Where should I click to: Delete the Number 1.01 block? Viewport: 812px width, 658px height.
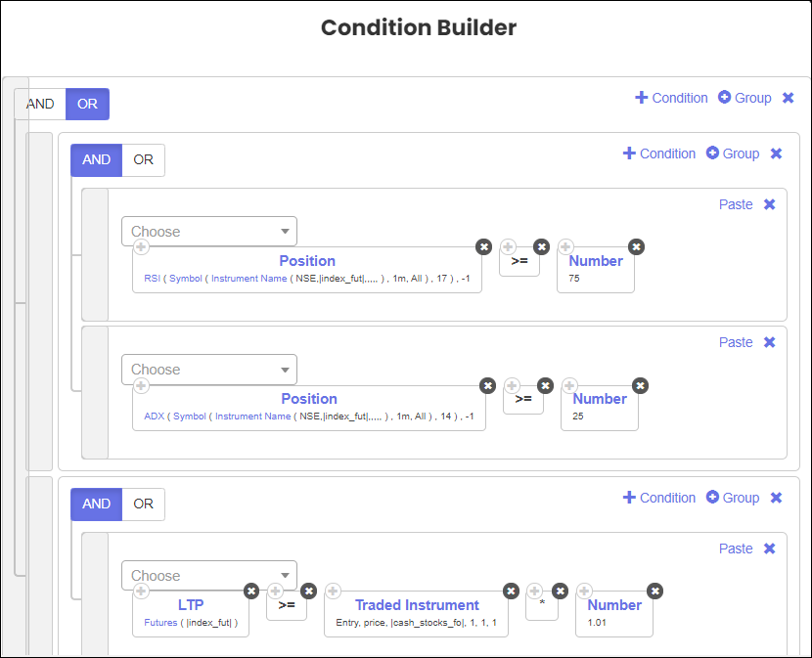coord(655,591)
